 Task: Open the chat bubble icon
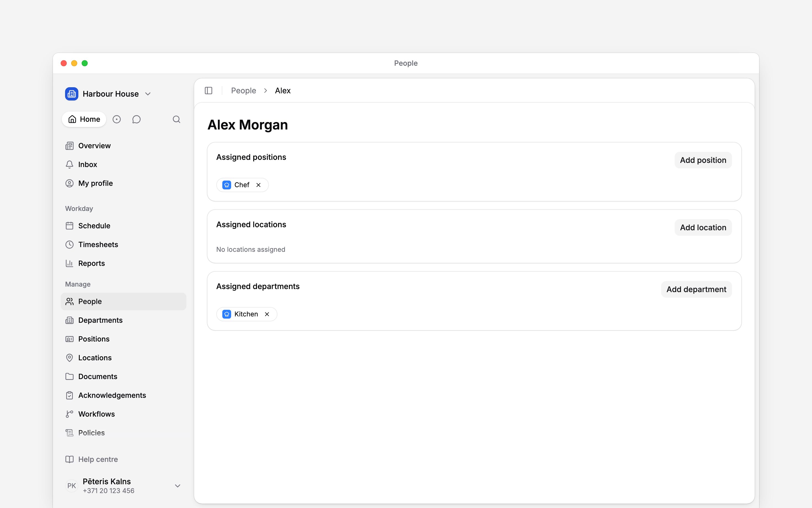click(136, 119)
